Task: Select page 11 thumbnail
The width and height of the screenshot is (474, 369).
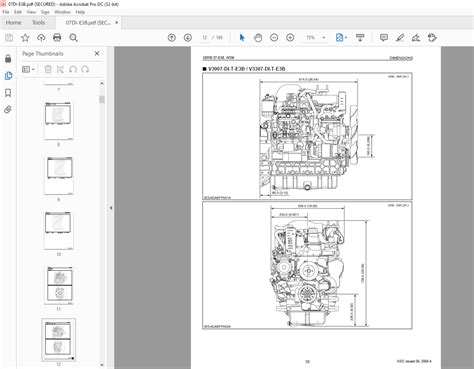Action: (x=59, y=285)
